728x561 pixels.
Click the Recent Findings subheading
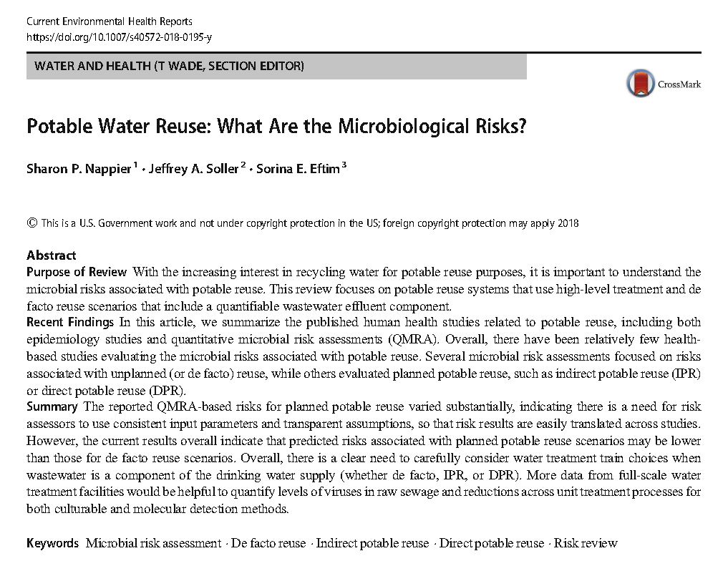(x=70, y=322)
